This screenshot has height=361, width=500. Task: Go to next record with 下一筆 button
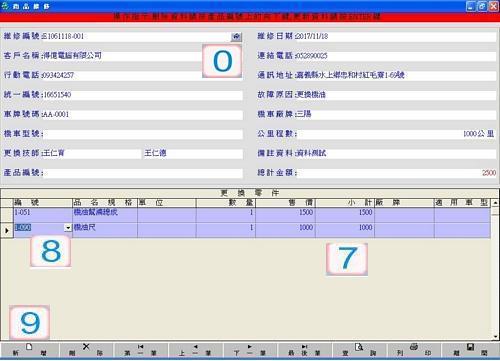250,350
